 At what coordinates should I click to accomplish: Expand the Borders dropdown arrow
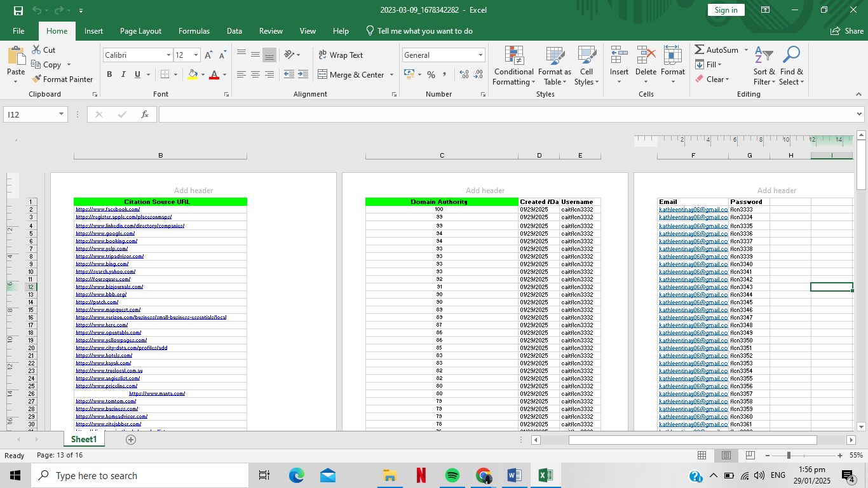[x=176, y=74]
